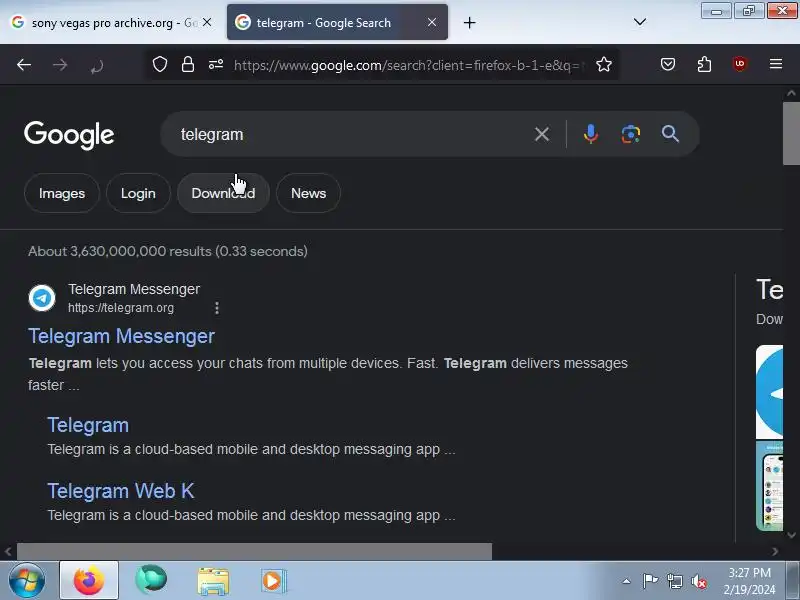Show hidden tray icons arrow

click(627, 581)
